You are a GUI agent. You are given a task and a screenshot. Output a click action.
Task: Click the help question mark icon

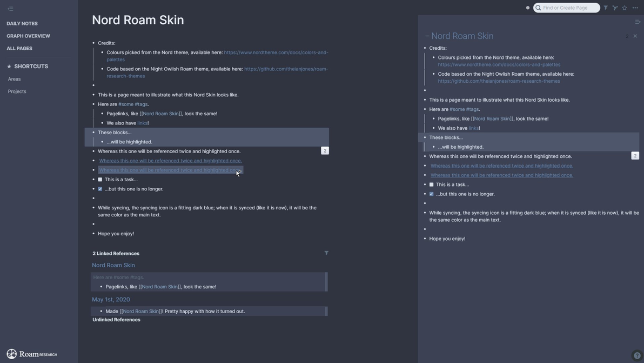[x=637, y=355]
